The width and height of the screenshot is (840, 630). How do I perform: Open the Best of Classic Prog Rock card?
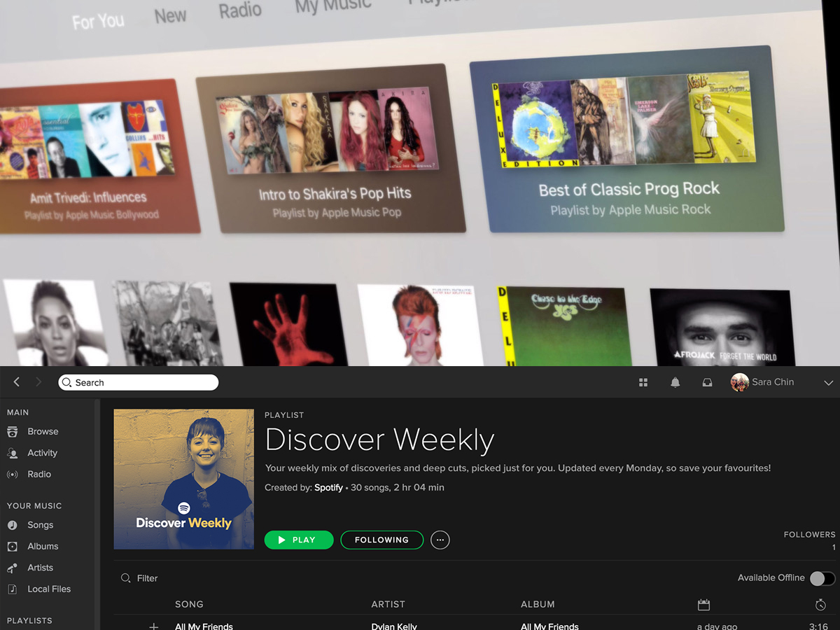[626, 139]
